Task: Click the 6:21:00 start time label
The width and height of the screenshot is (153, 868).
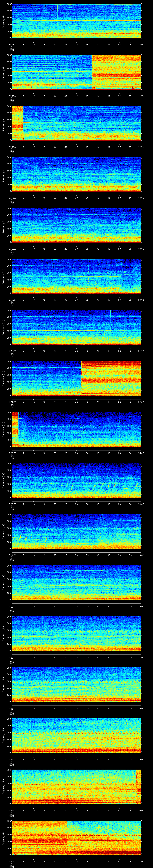Action: (12, 402)
